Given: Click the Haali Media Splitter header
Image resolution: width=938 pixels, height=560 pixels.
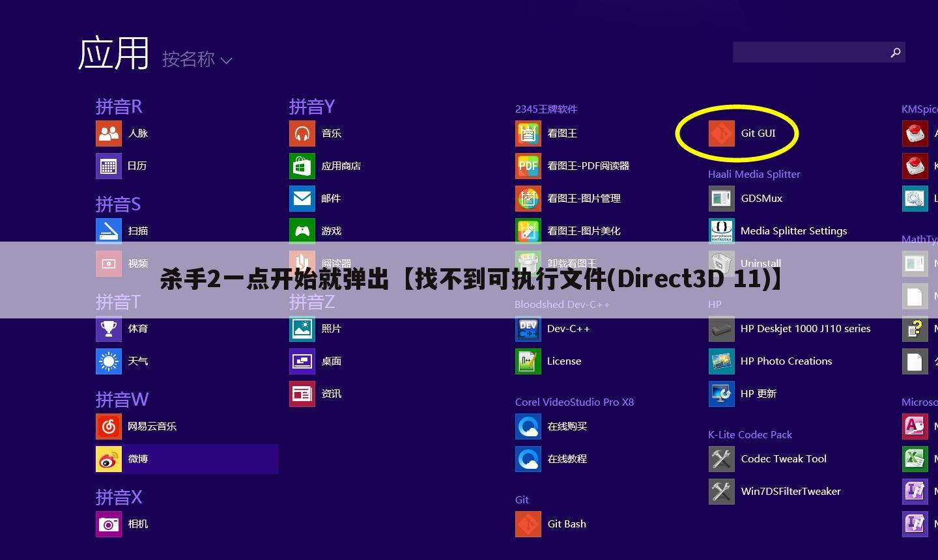Looking at the screenshot, I should point(754,174).
